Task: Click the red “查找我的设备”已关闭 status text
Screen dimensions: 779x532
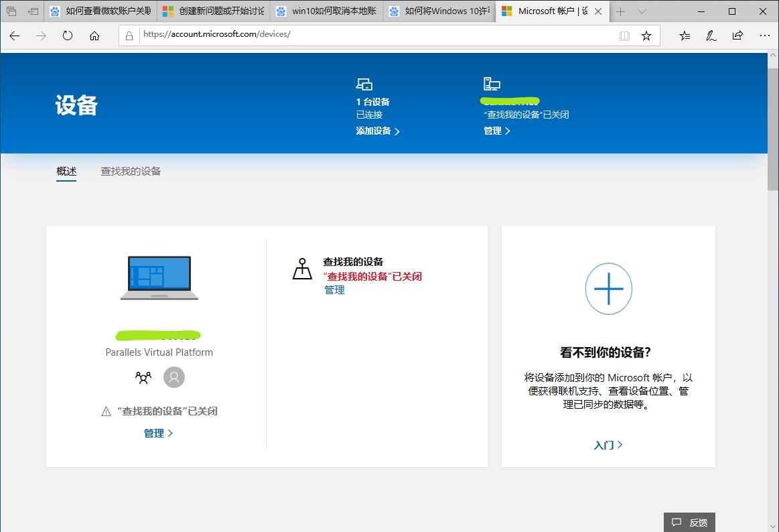Action: tap(372, 277)
